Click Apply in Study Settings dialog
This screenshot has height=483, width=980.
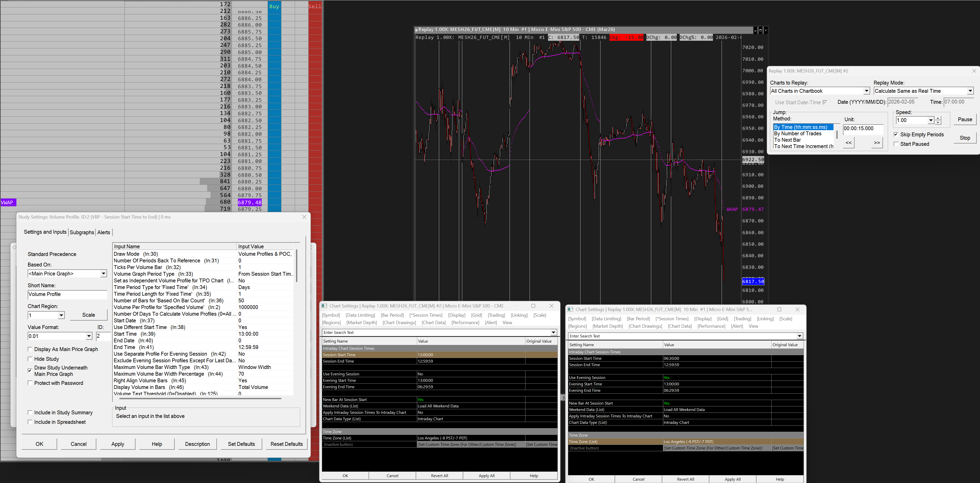(x=118, y=444)
